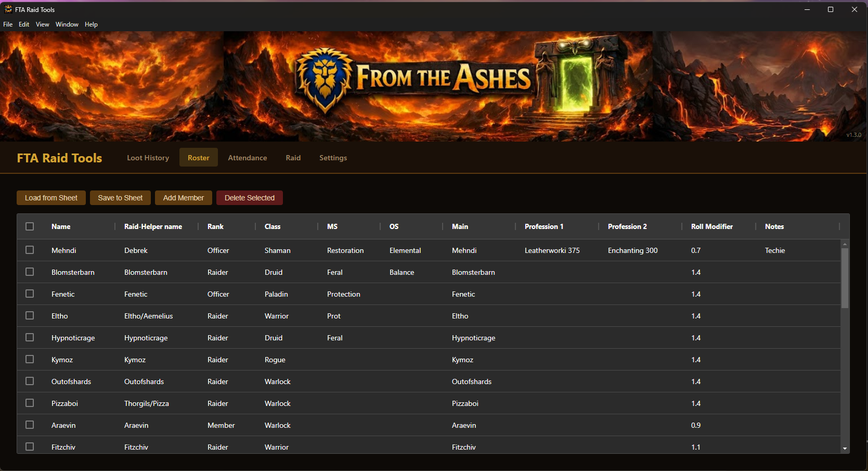Click the 'Balance' OS cell

click(x=401, y=272)
